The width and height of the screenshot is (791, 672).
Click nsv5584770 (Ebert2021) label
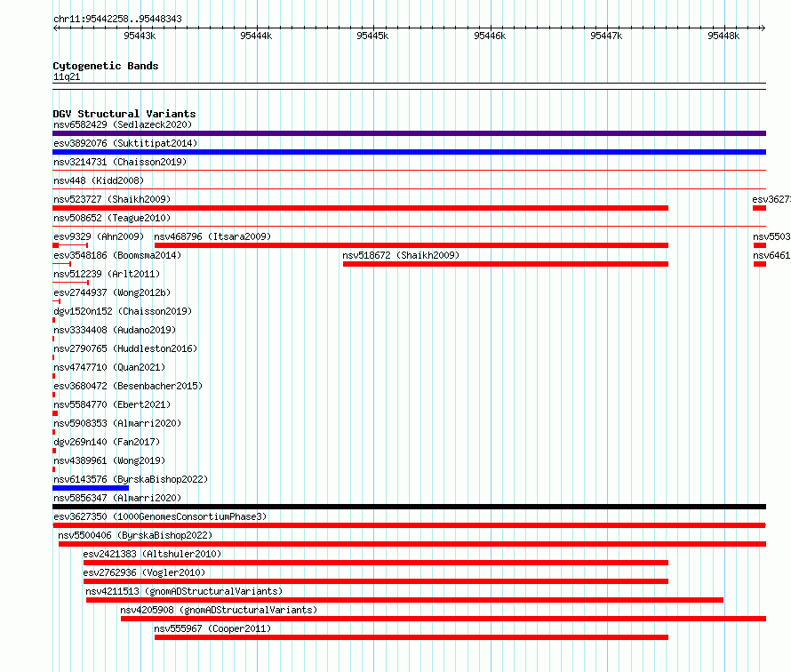pos(112,404)
